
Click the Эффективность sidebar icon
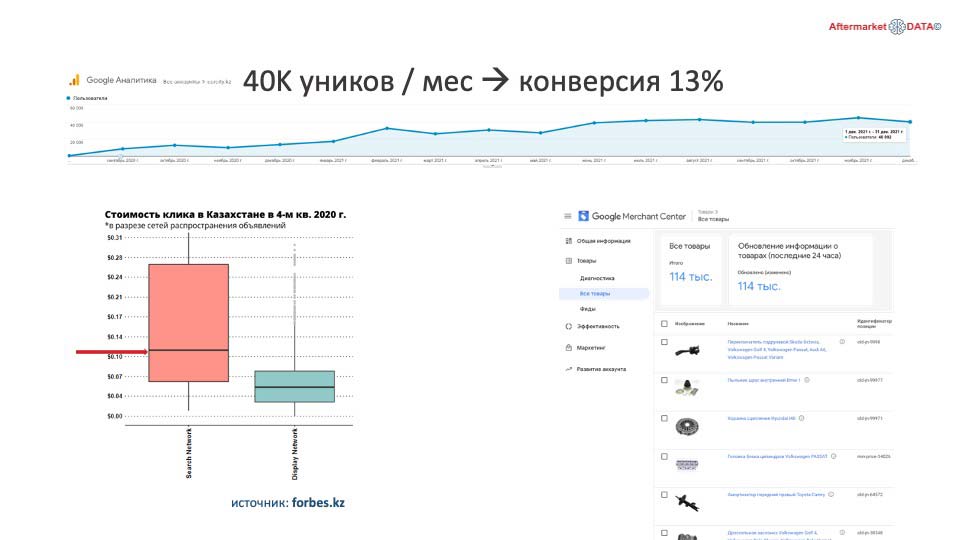point(568,326)
